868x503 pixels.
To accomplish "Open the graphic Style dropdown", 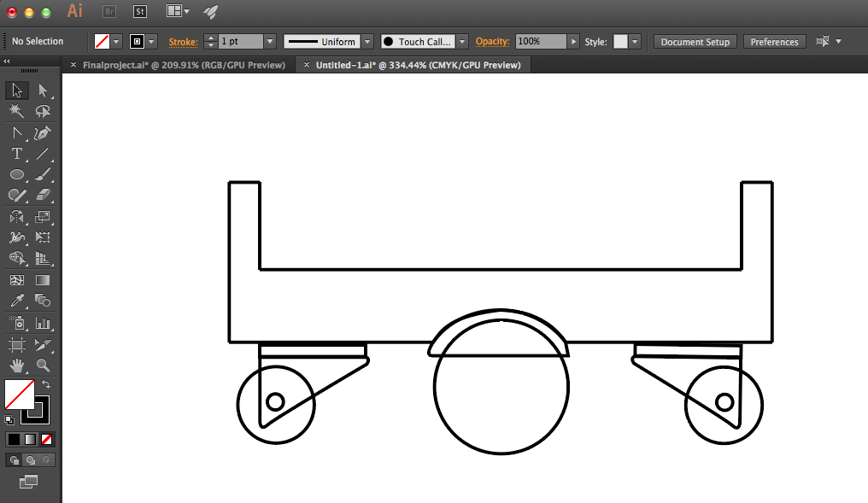I will (635, 42).
